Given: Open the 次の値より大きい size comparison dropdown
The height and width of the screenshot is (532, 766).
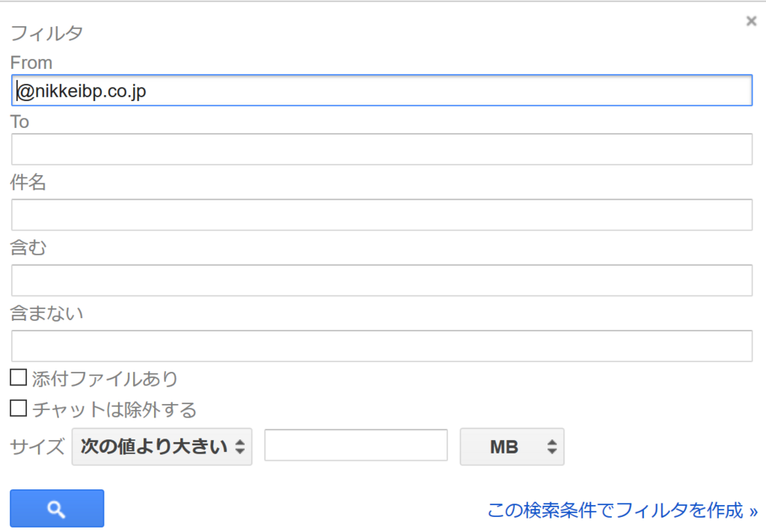Looking at the screenshot, I should 162,447.
